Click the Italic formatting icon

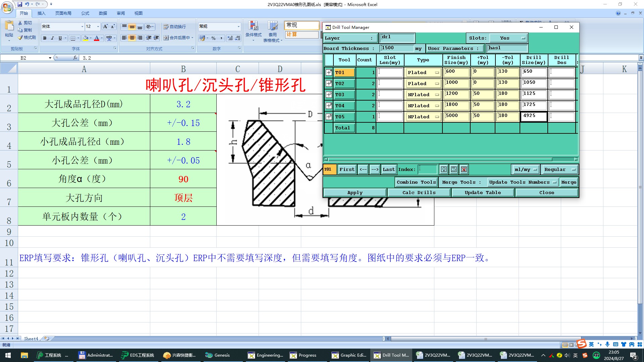tap(52, 38)
